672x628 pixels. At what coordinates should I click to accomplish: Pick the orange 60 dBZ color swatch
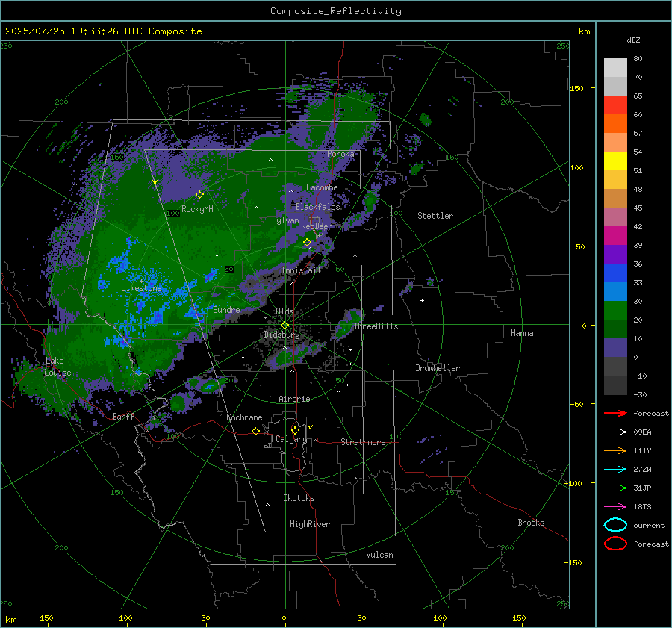tap(615, 124)
